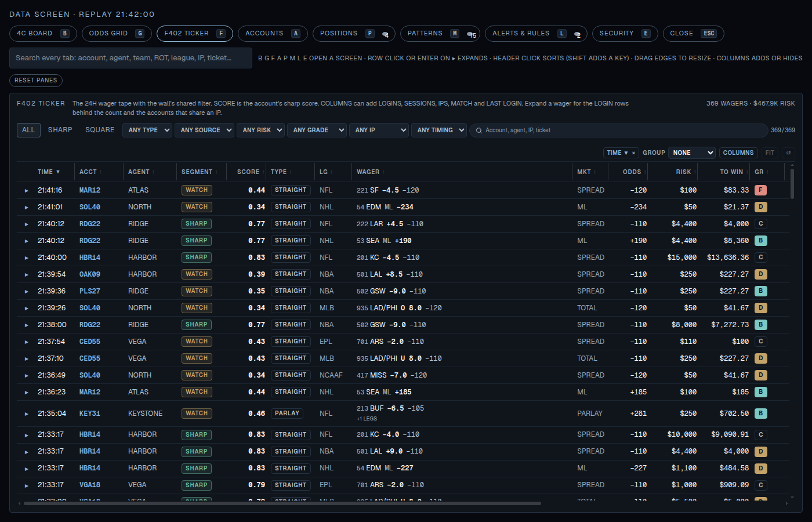Remove the TIME sort with its × icon
The image size is (812, 522).
[x=633, y=153]
